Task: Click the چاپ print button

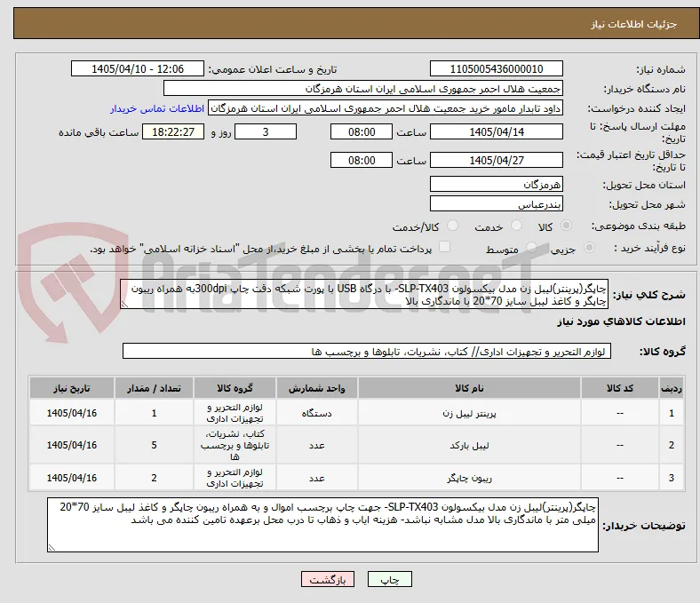Action: (x=390, y=579)
